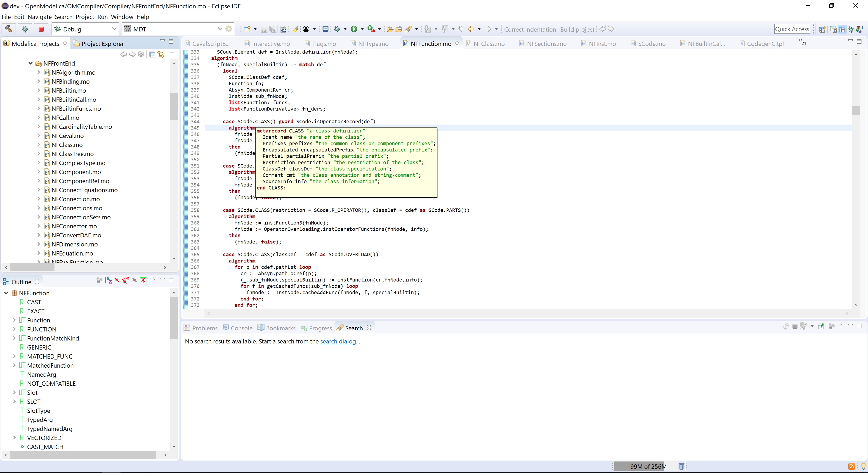
Task: Close the Search view tab
Action: pos(369,328)
